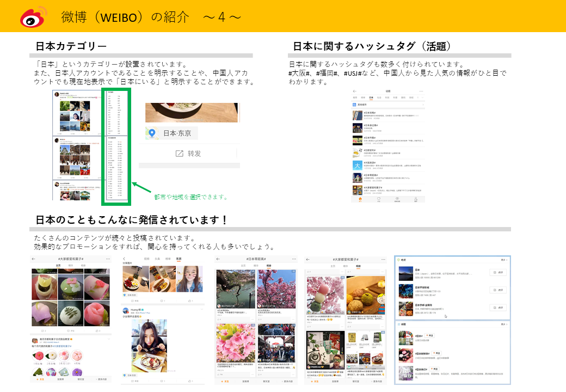Viewport: 566px width, 392px height.
Task: Expand the 其他城市 row chevron
Action: [x=422, y=104]
